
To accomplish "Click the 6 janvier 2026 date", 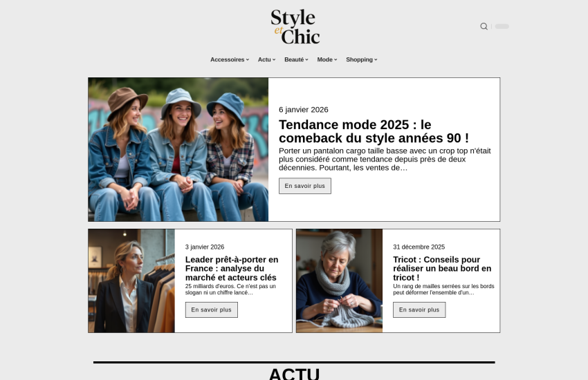I will click(303, 109).
